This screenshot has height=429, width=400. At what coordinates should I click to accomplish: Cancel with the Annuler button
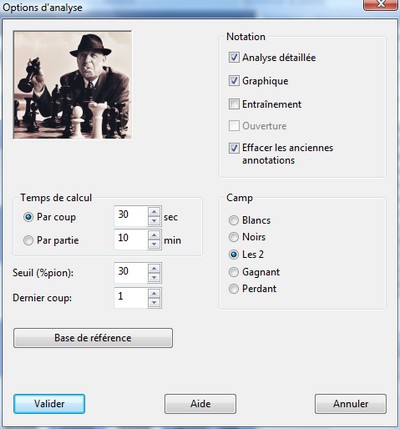tap(351, 404)
